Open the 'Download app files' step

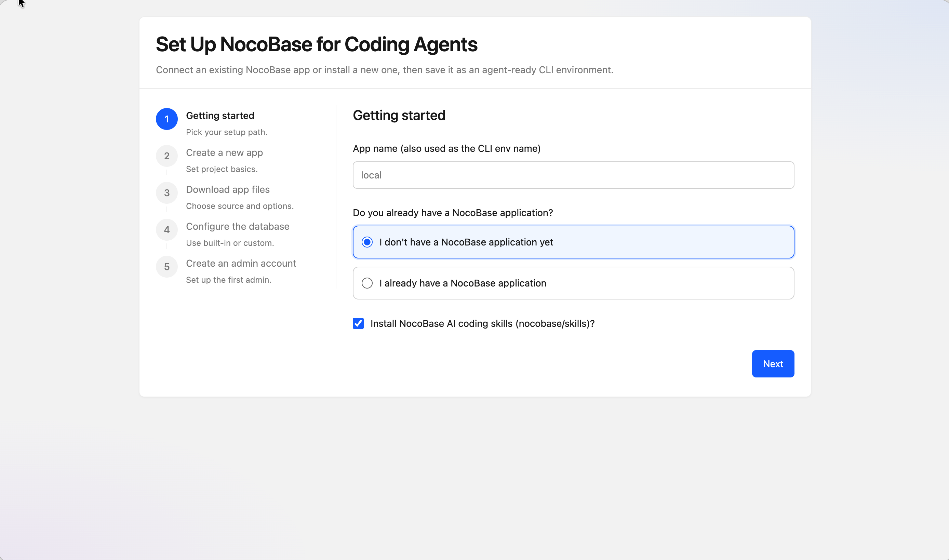228,189
